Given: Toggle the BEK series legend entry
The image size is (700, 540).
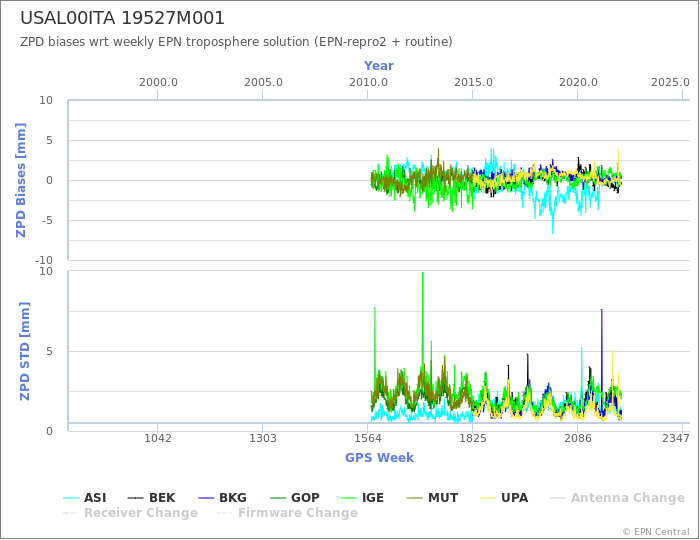Looking at the screenshot, I should tap(151, 498).
